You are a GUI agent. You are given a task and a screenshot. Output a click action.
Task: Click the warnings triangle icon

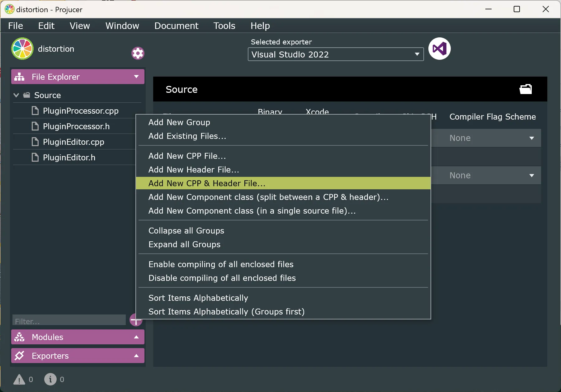click(x=19, y=379)
